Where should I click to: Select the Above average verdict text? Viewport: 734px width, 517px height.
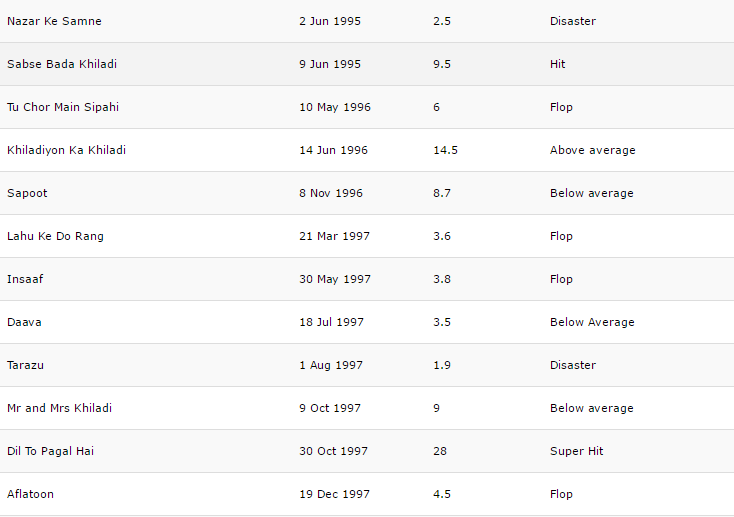[592, 150]
